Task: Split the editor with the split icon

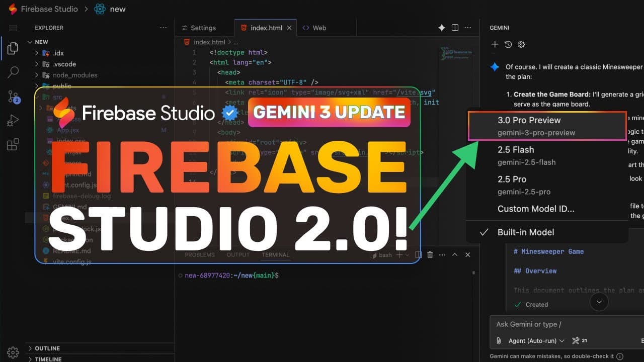Action: [x=455, y=28]
